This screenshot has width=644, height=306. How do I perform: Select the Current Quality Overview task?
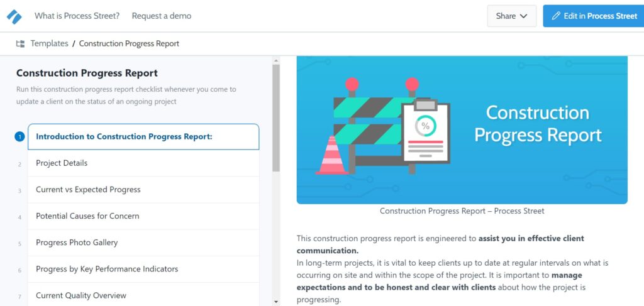tap(143, 295)
